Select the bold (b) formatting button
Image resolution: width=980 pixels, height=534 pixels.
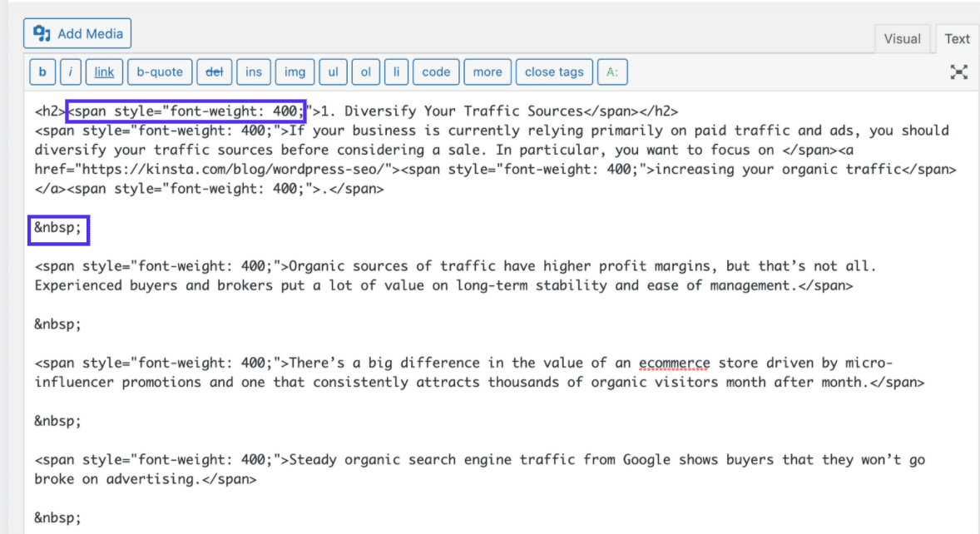42,72
